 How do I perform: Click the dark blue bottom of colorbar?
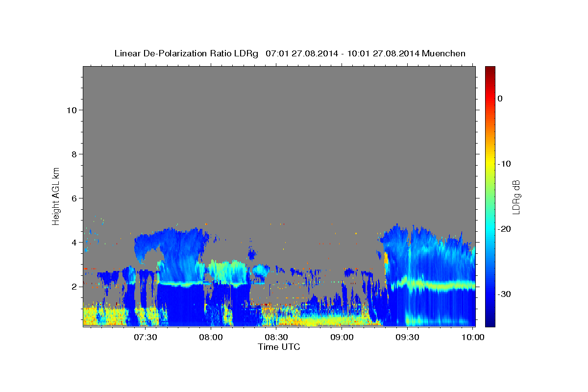pos(490,322)
